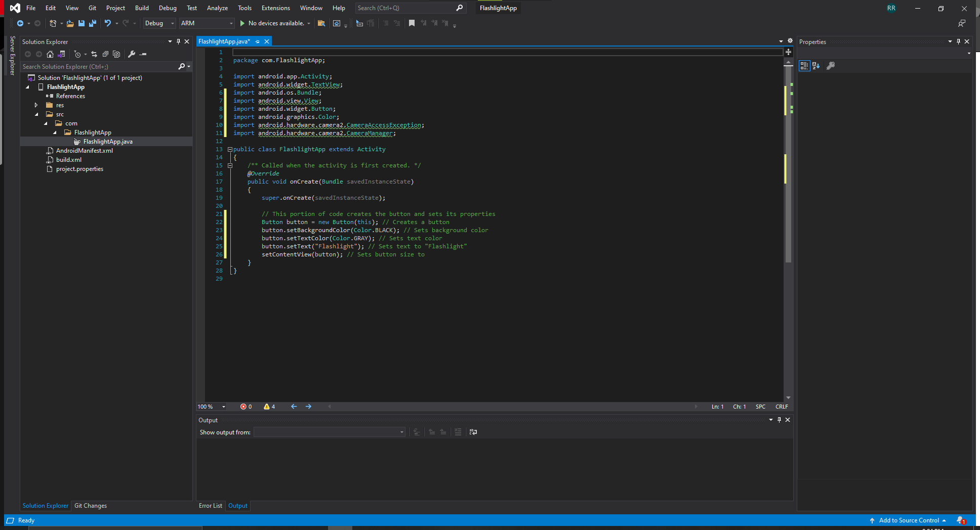The height and width of the screenshot is (530, 980).
Task: Pin the Properties panel
Action: point(958,41)
